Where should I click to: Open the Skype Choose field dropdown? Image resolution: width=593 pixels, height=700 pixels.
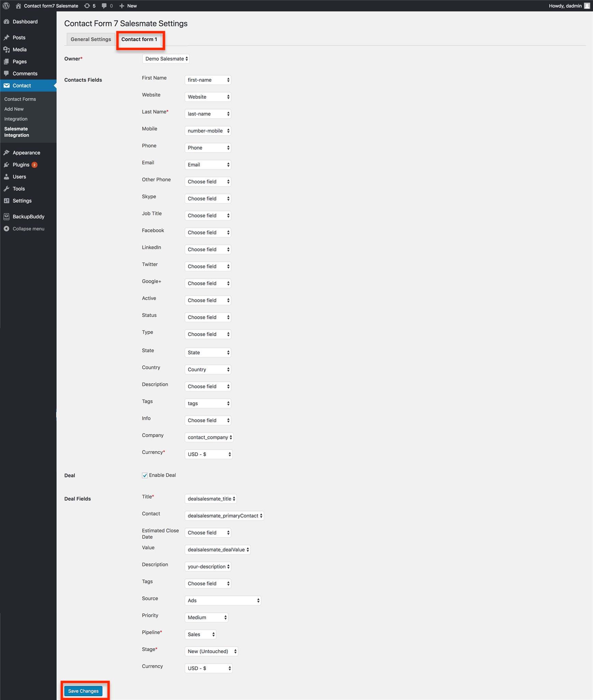(208, 199)
